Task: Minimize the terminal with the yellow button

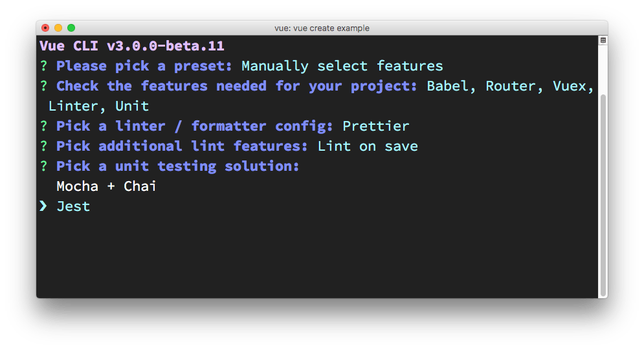Action: point(58,28)
